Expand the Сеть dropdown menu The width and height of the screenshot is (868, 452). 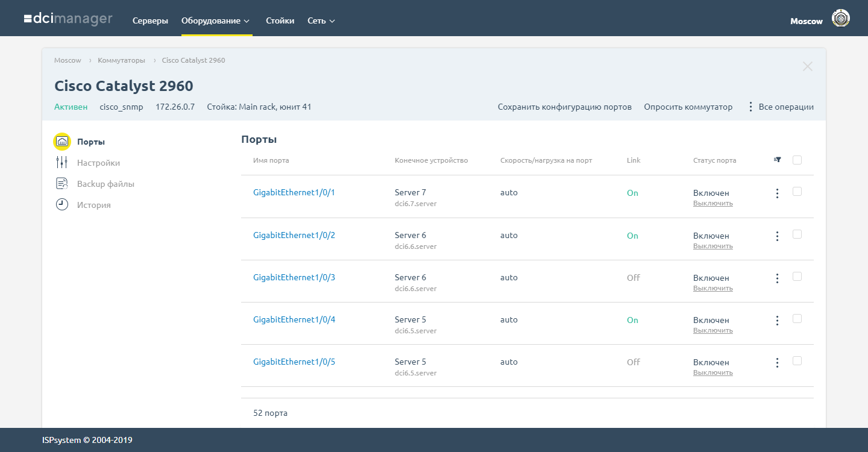click(321, 20)
